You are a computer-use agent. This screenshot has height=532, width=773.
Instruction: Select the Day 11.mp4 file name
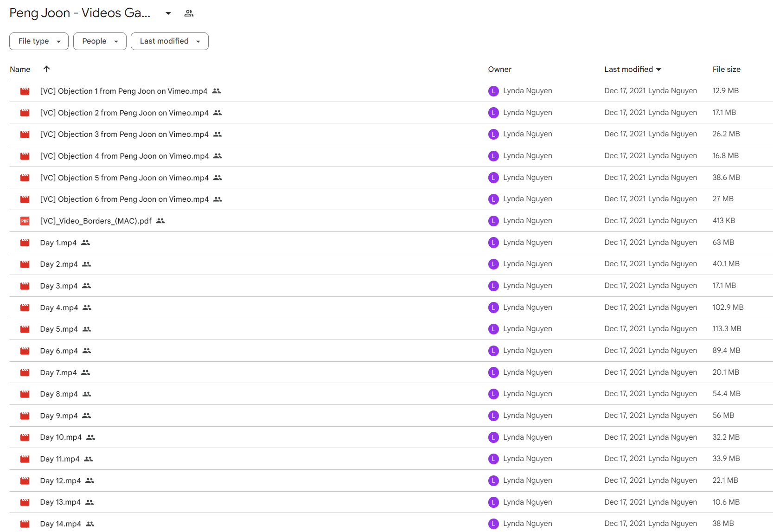coord(60,459)
